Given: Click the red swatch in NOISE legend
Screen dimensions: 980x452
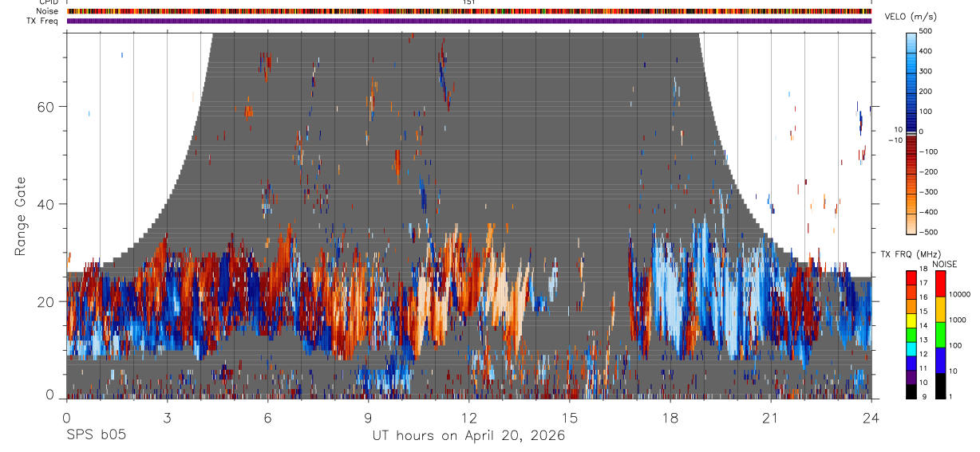Looking at the screenshot, I should coord(941,284).
